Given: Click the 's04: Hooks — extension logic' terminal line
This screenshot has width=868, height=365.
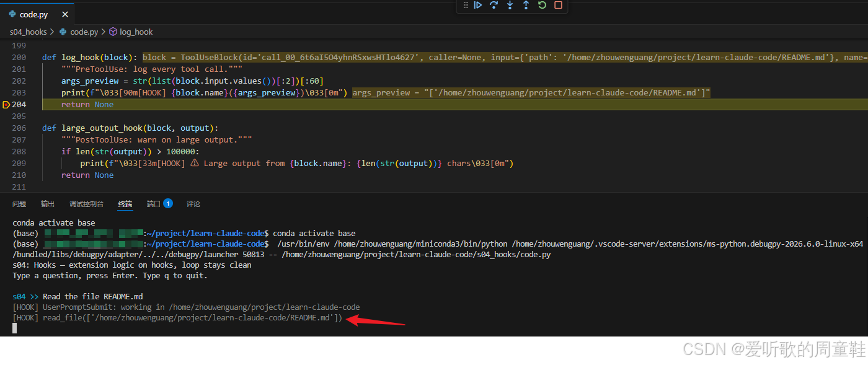Looking at the screenshot, I should (x=132, y=265).
